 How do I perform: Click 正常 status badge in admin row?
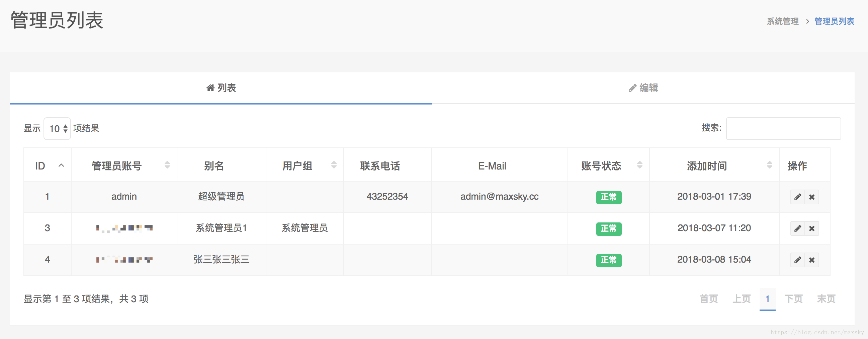(609, 197)
